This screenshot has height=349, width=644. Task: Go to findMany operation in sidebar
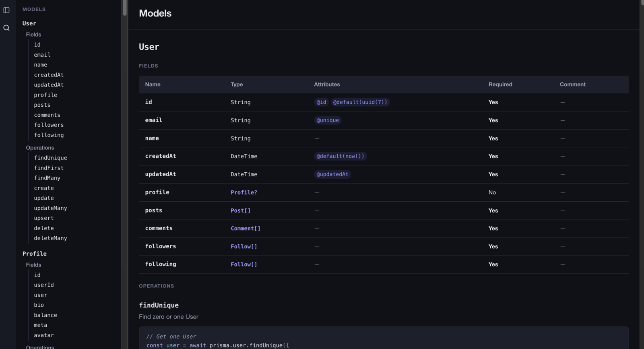coord(47,178)
